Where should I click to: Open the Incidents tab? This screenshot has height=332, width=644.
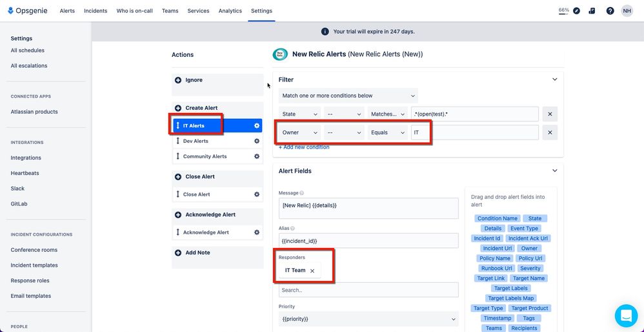coord(96,11)
